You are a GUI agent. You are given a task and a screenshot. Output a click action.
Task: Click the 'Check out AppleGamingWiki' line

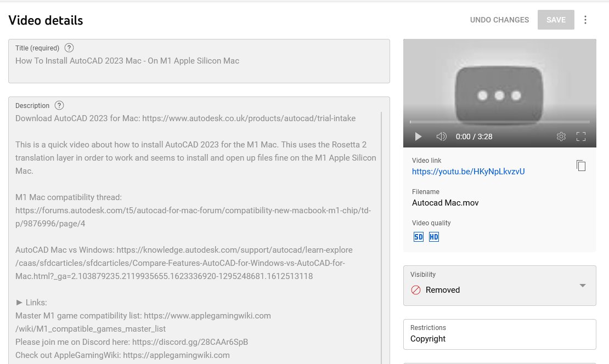(122, 355)
